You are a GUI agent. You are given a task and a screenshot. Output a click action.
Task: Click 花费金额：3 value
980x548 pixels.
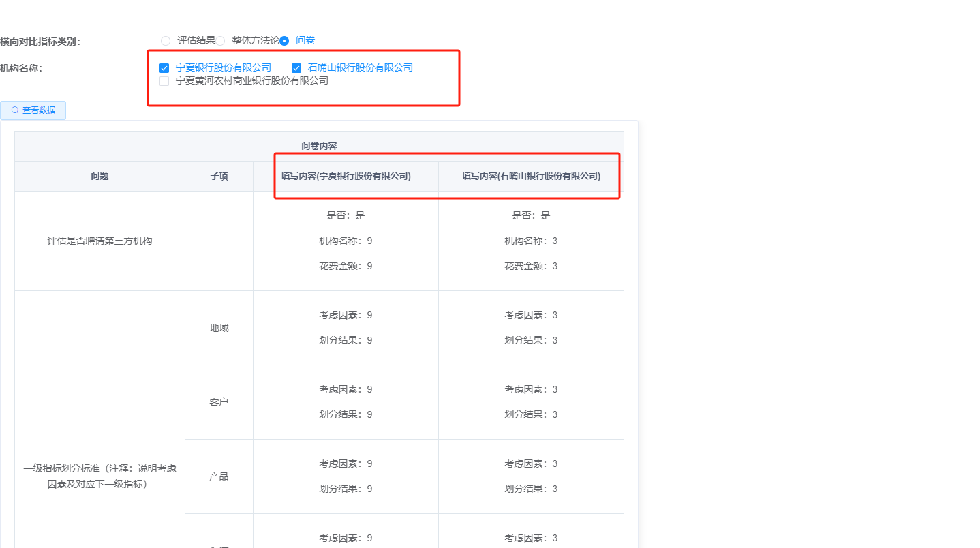coord(531,266)
